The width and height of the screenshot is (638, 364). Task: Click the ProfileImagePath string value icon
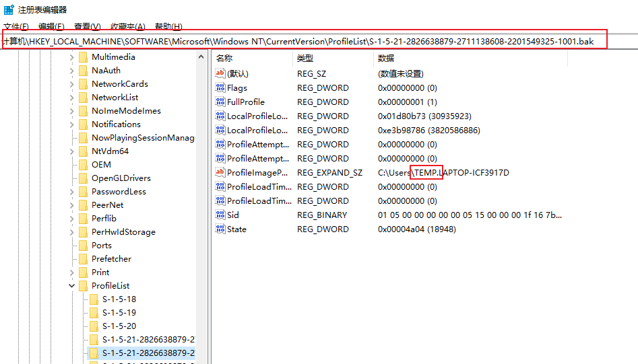click(x=220, y=172)
